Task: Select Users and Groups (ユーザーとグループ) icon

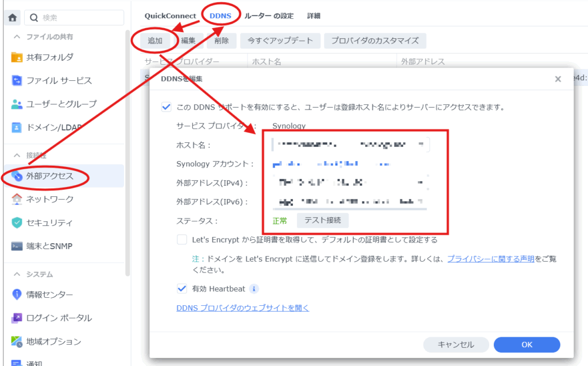Action: (17, 104)
